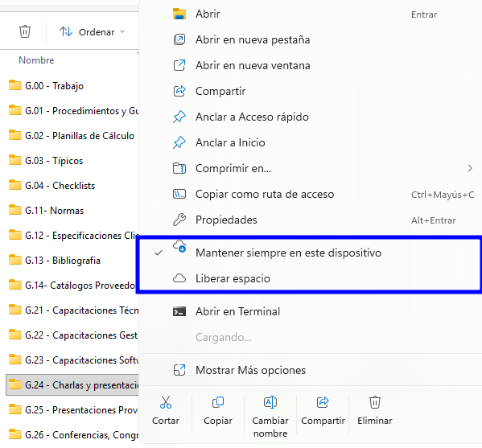Select folder G.13 - Bibliografia
The height and width of the screenshot is (448, 482).
(x=55, y=261)
